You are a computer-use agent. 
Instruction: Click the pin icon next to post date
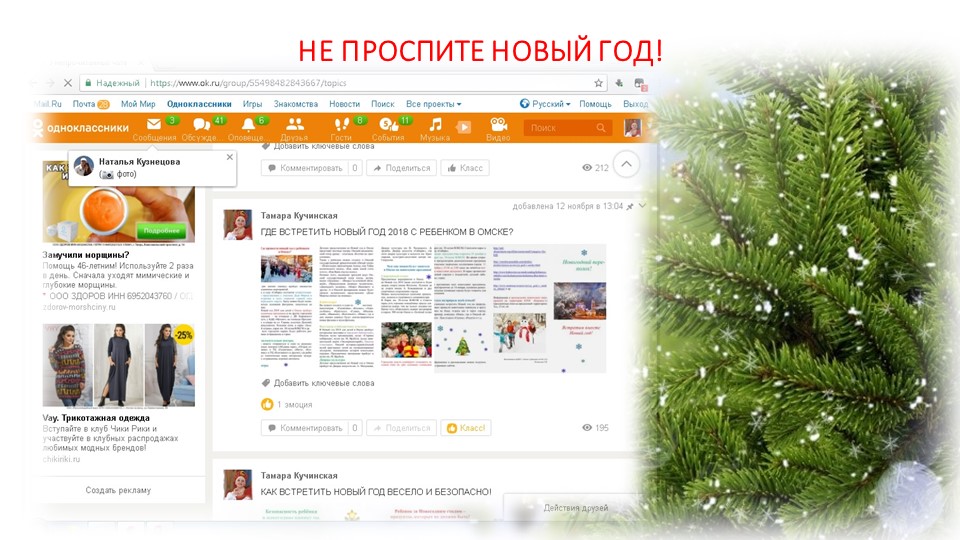[x=630, y=206]
